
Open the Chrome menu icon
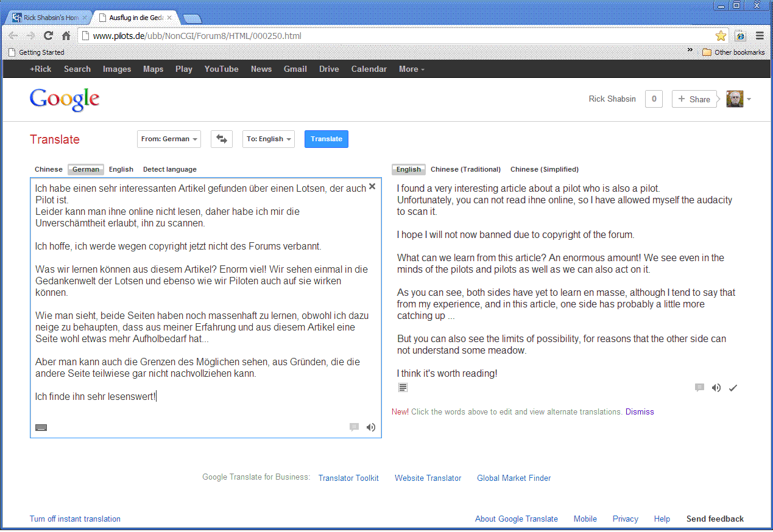(x=760, y=36)
